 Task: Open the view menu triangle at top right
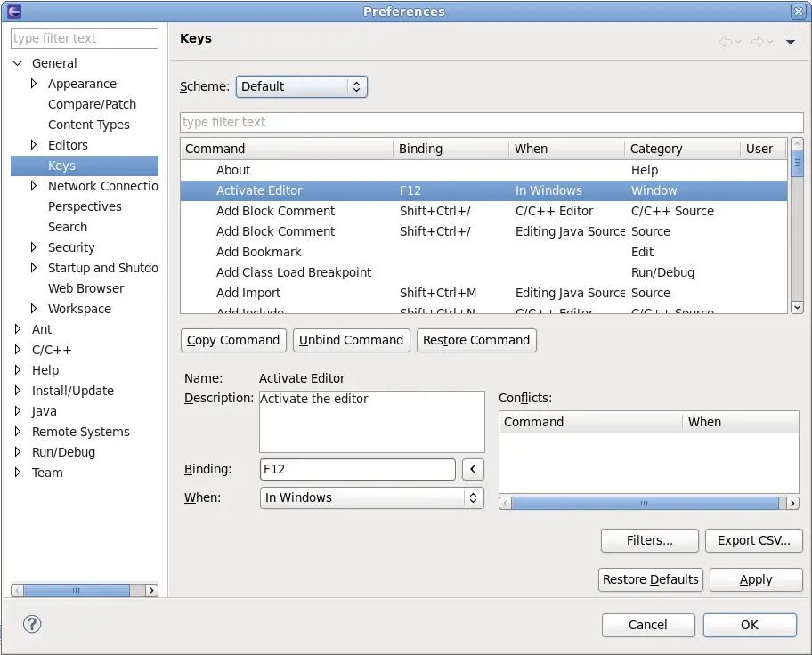click(x=792, y=42)
